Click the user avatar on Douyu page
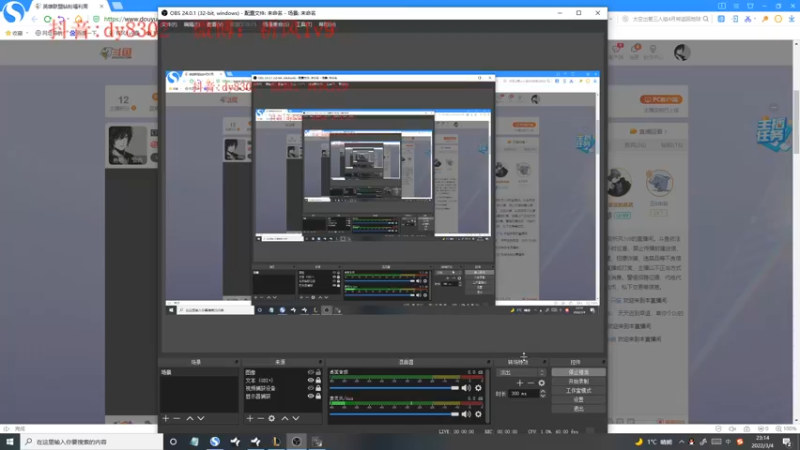Viewport: 800px width, 450px height. click(x=682, y=52)
